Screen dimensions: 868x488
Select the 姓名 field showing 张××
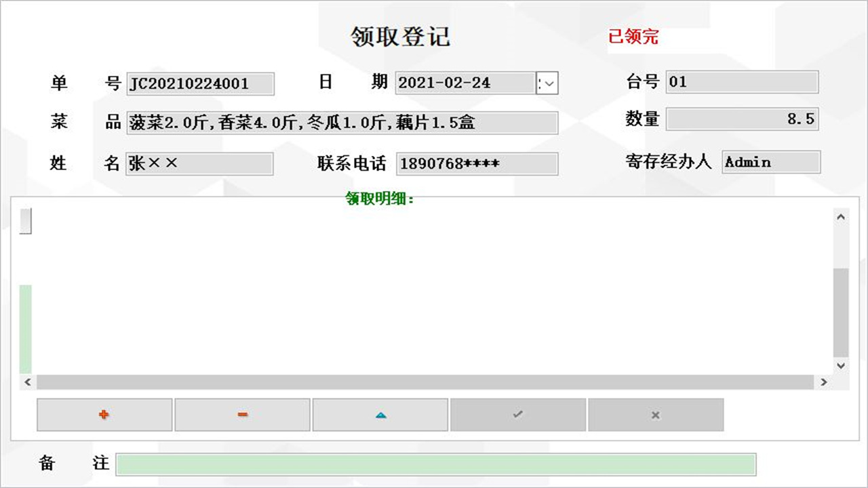(x=199, y=163)
